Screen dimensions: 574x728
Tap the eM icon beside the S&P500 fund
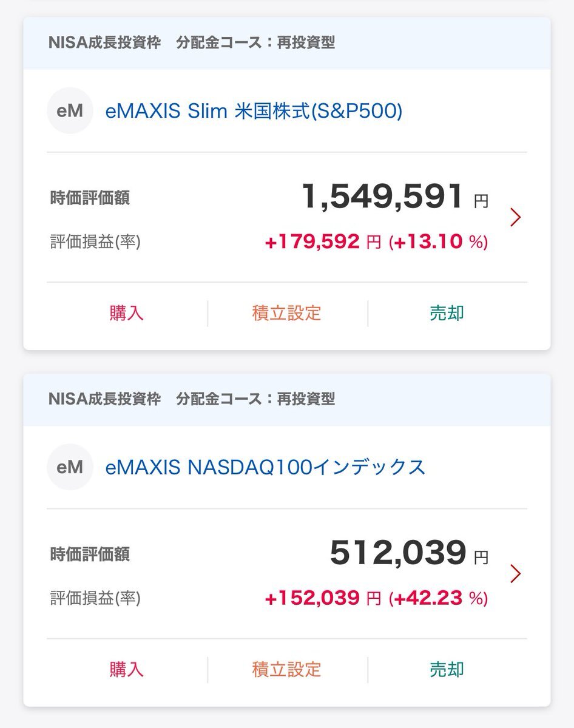click(x=70, y=111)
